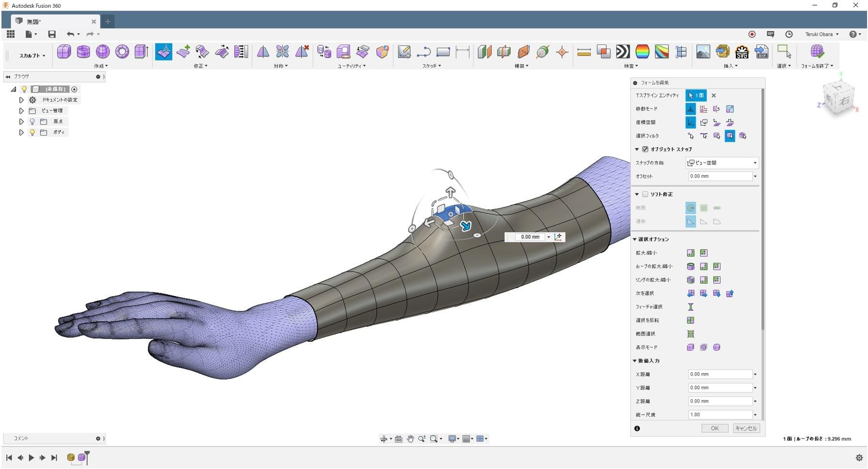
Task: Clear the T-Spline entity selection X
Action: [713, 95]
